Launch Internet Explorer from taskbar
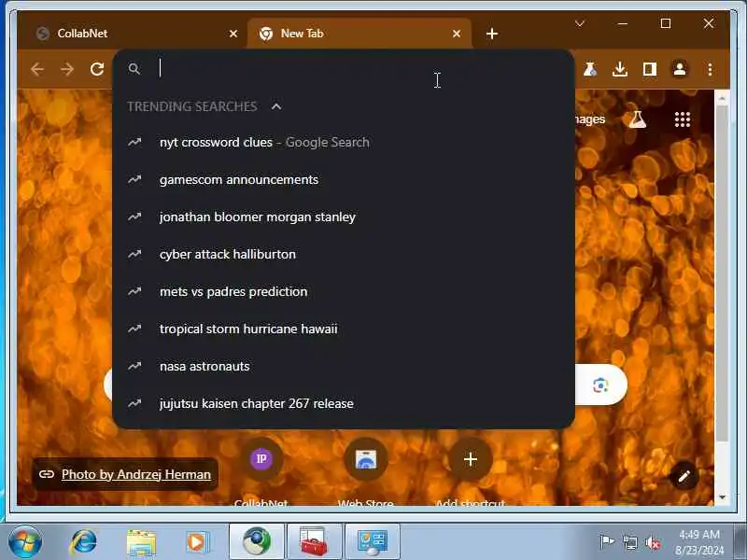This screenshot has height=560, width=747. pyautogui.click(x=84, y=542)
